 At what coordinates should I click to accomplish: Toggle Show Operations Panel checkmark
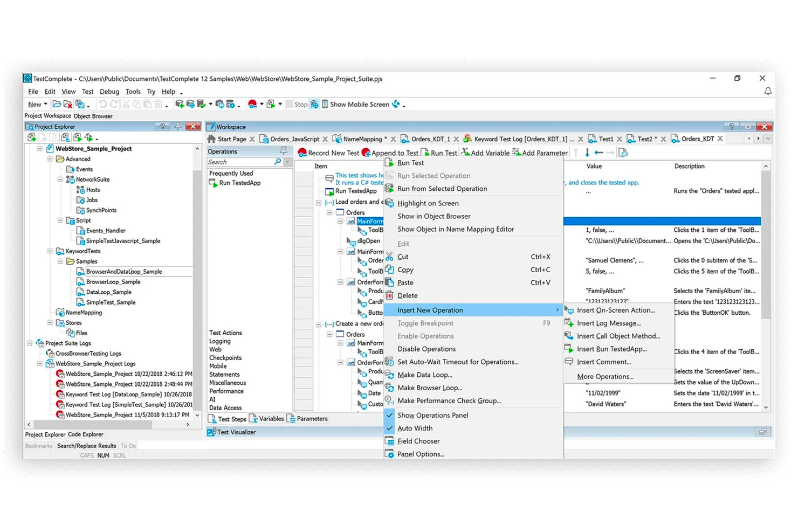point(389,415)
